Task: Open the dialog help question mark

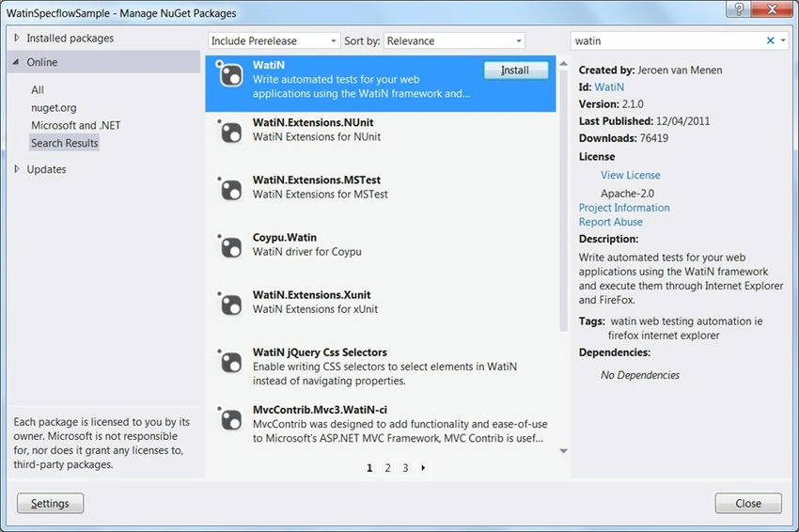Action: click(x=740, y=8)
